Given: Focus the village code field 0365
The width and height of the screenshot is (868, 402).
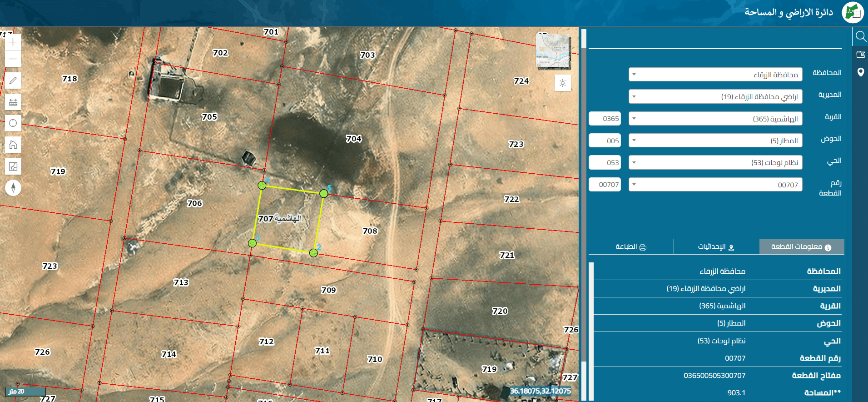Looking at the screenshot, I should [605, 119].
